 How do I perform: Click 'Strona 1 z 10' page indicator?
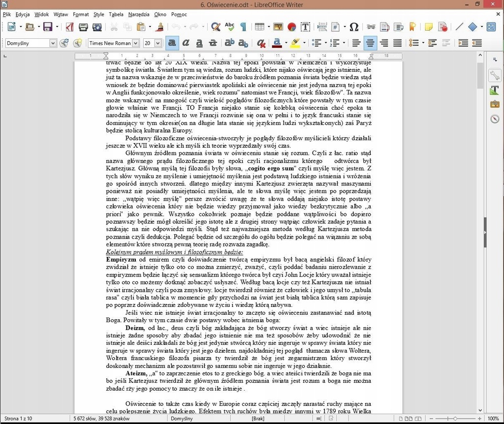coord(18,419)
